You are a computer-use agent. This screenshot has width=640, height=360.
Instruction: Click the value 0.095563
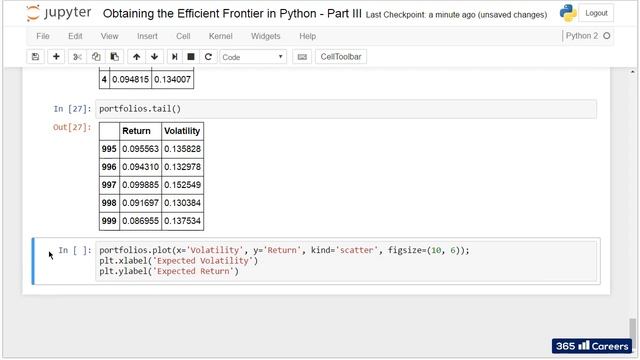click(x=140, y=149)
